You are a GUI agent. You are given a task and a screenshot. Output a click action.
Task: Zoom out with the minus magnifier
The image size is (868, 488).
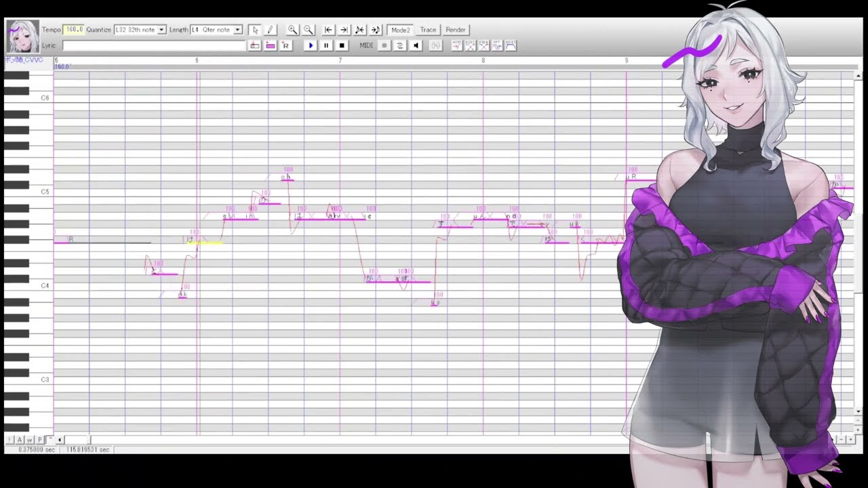click(309, 30)
